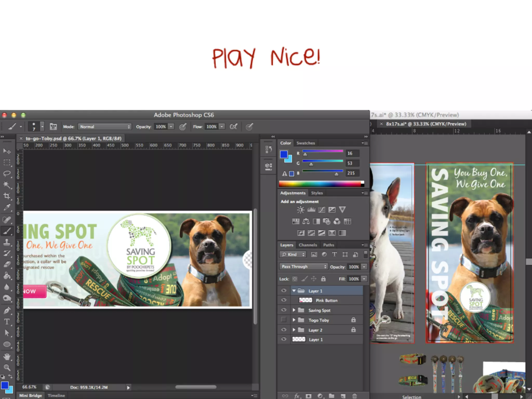Hide the Pink Button layer
This screenshot has height=399, width=532.
284,300
